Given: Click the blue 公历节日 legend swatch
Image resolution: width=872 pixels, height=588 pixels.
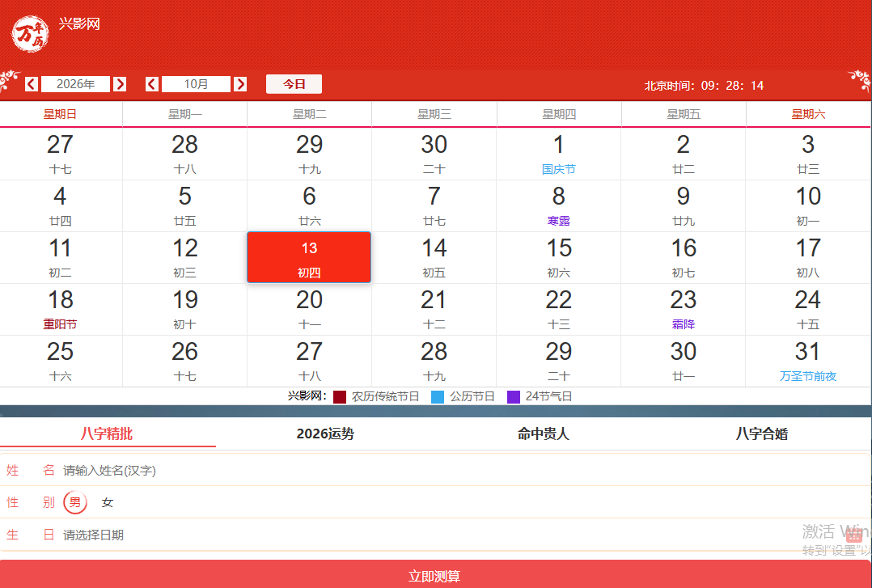Looking at the screenshot, I should point(438,396).
